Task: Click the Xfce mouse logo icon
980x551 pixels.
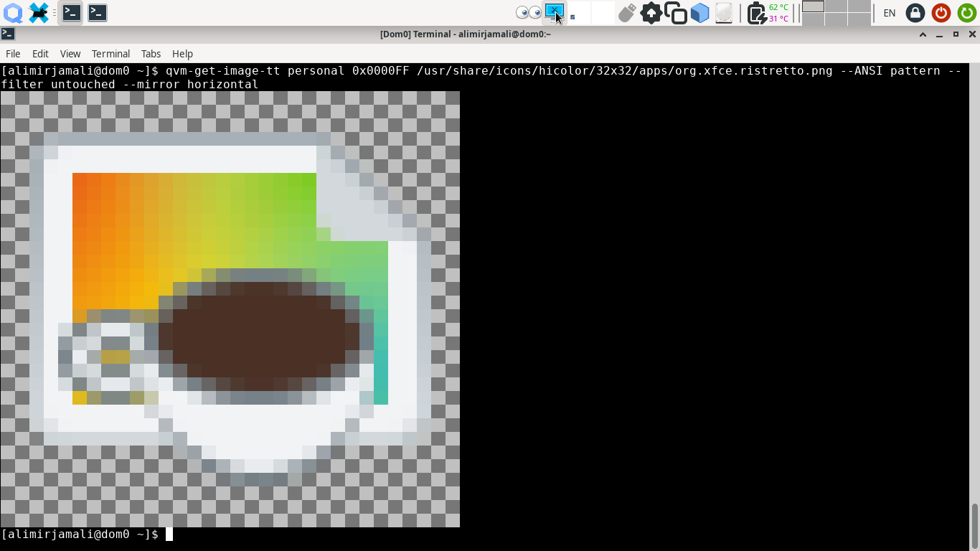Action: 39,12
